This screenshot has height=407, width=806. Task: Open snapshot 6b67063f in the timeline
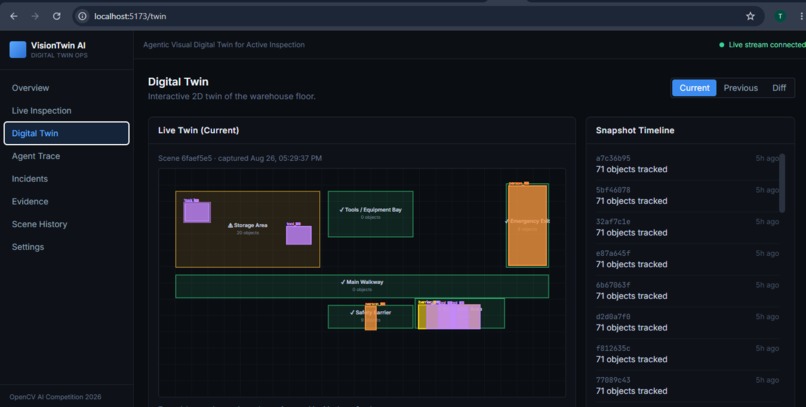687,290
